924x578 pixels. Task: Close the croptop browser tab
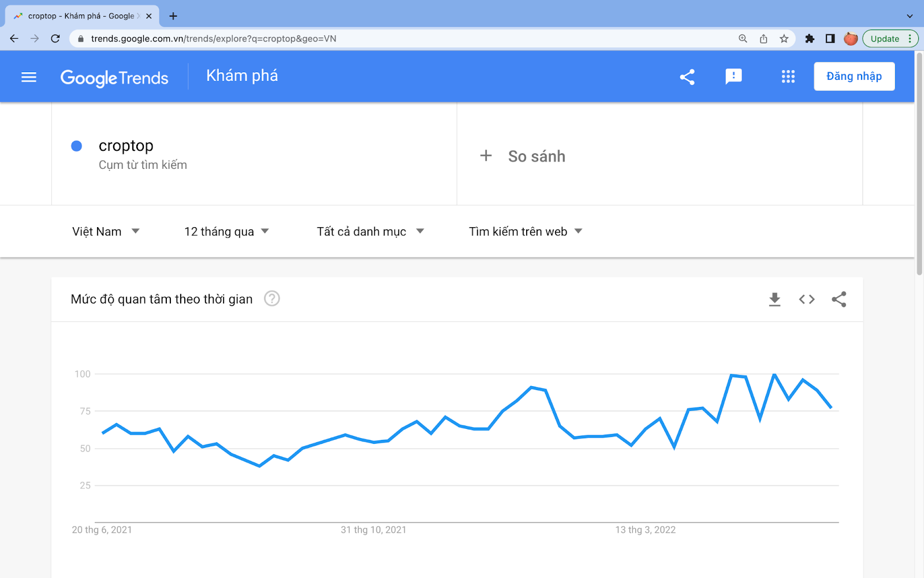tap(149, 16)
